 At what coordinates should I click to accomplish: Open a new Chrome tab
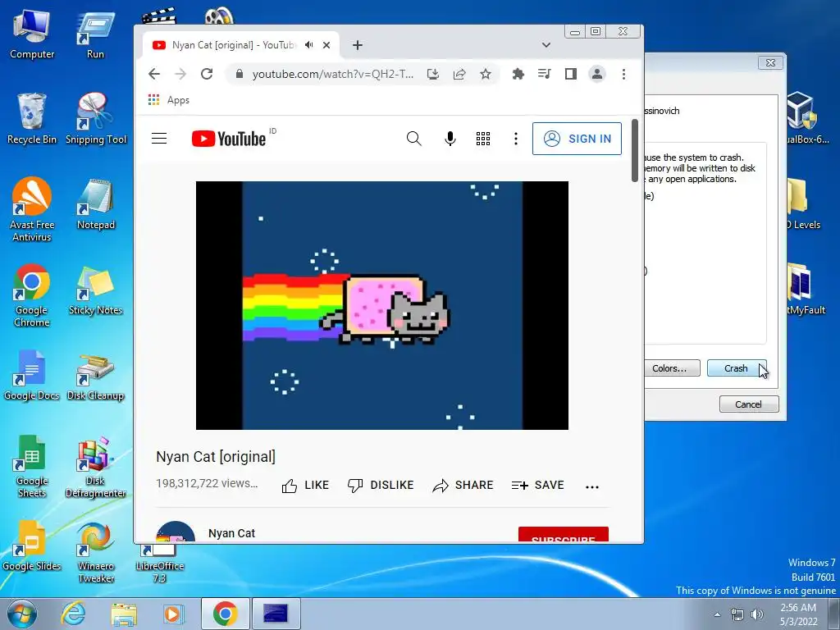[358, 45]
